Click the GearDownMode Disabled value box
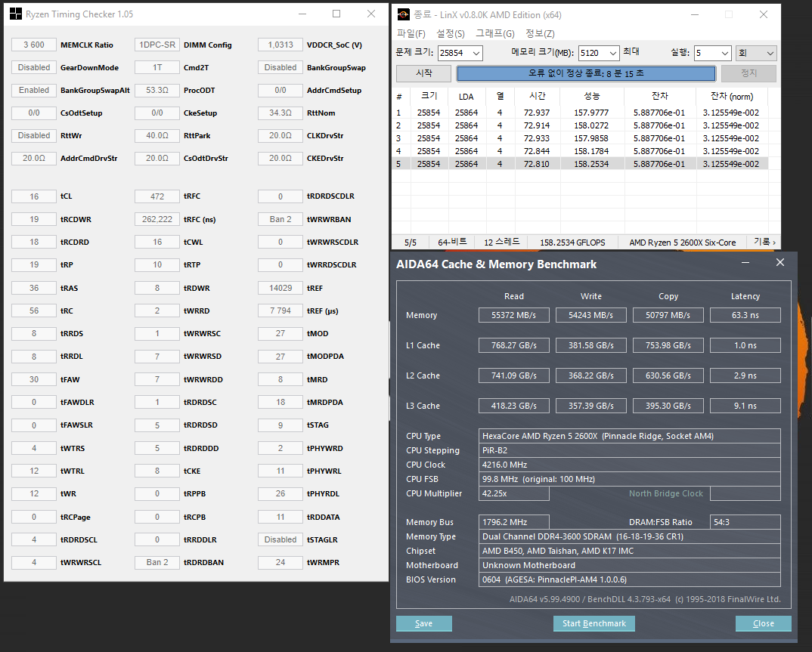 (x=34, y=67)
